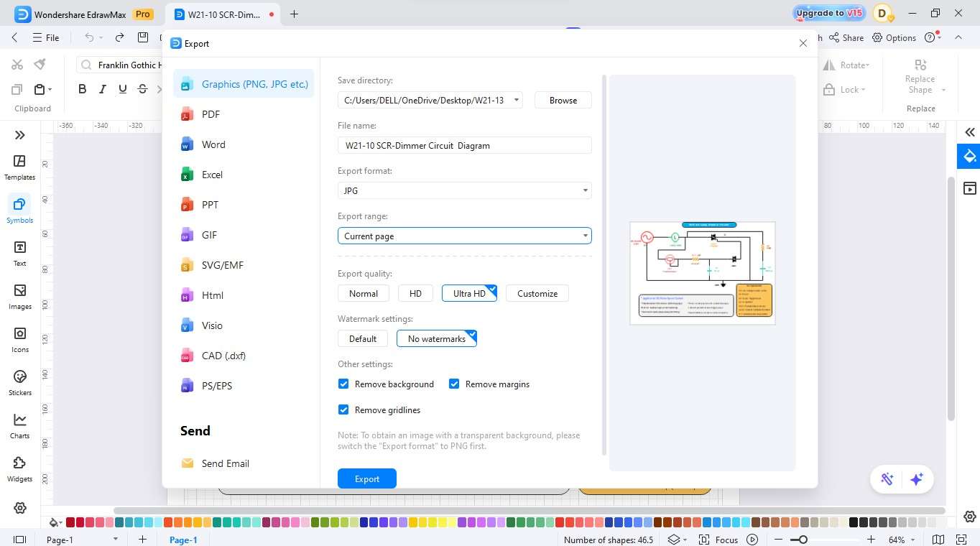Open the Save directory dropdown

(x=516, y=100)
